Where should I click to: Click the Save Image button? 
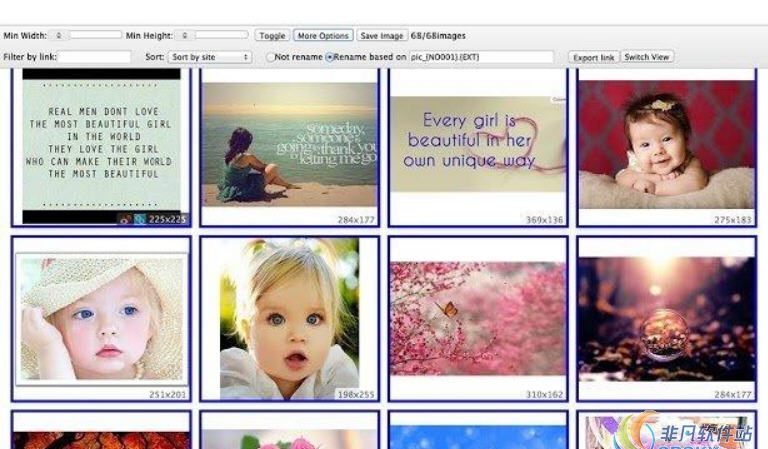(381, 35)
